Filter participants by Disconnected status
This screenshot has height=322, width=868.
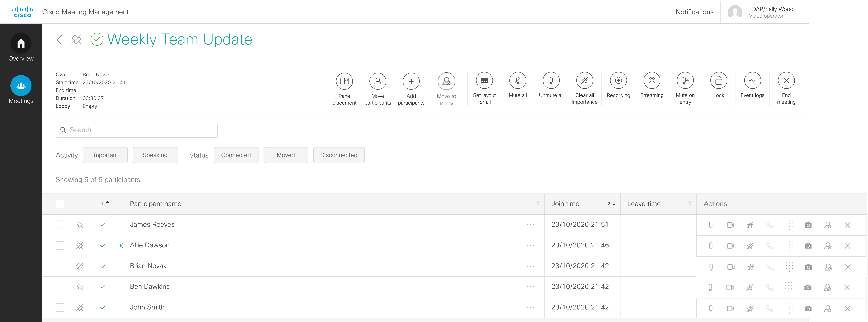339,155
